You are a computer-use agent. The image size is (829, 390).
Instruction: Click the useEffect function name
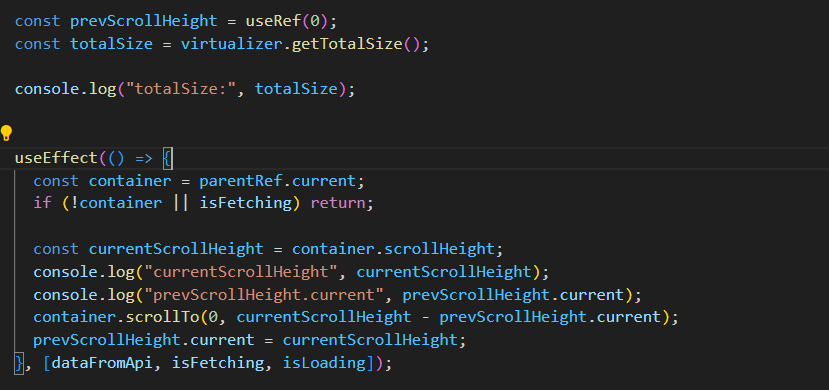[57, 158]
